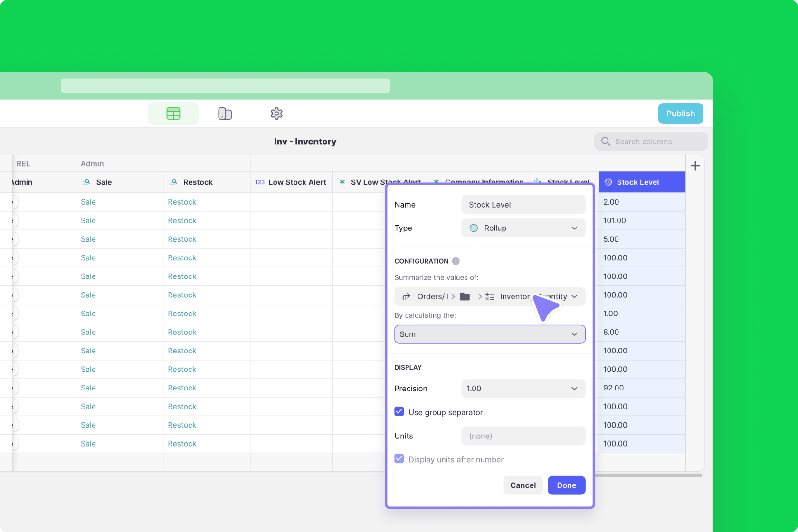
Task: Open the settings gear icon
Action: (276, 114)
